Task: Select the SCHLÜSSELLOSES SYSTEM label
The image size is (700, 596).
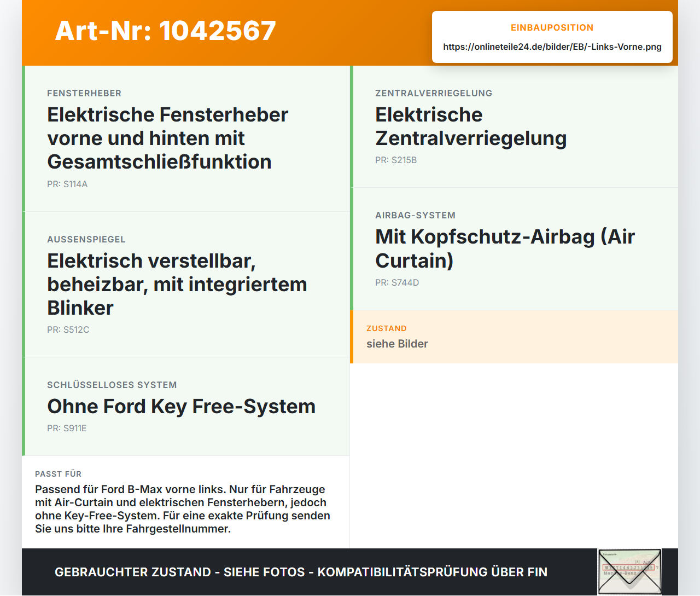Action: (112, 385)
